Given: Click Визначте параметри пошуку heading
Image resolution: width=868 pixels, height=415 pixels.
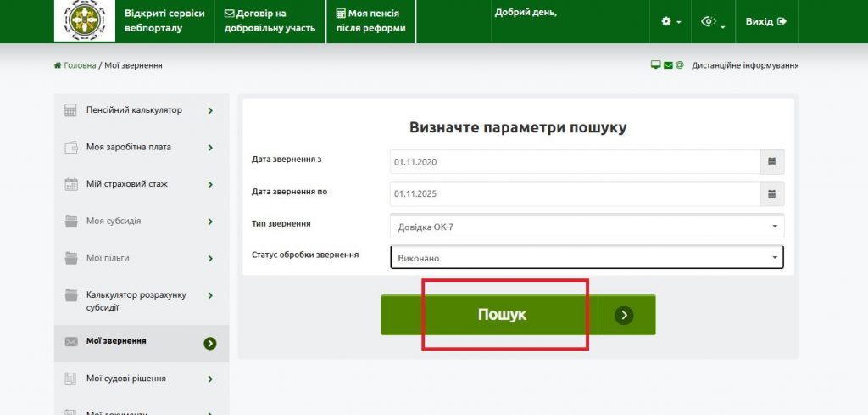Looking at the screenshot, I should [x=518, y=127].
